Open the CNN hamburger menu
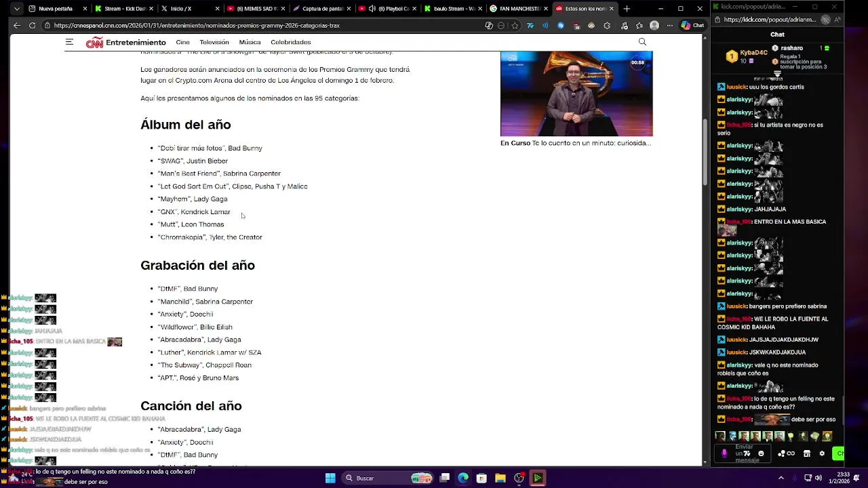 tap(69, 42)
